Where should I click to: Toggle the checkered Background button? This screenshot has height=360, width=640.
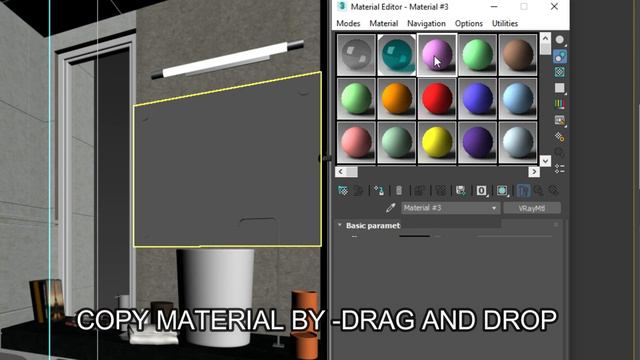pos(560,72)
